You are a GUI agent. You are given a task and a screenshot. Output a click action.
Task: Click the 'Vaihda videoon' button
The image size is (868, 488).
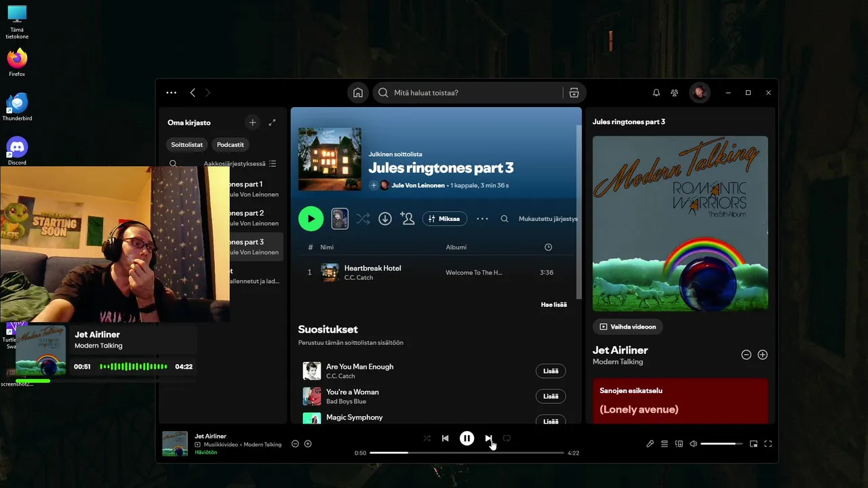pyautogui.click(x=628, y=327)
